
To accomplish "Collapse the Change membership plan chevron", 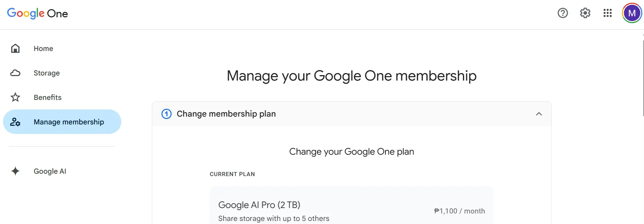I will 539,114.
